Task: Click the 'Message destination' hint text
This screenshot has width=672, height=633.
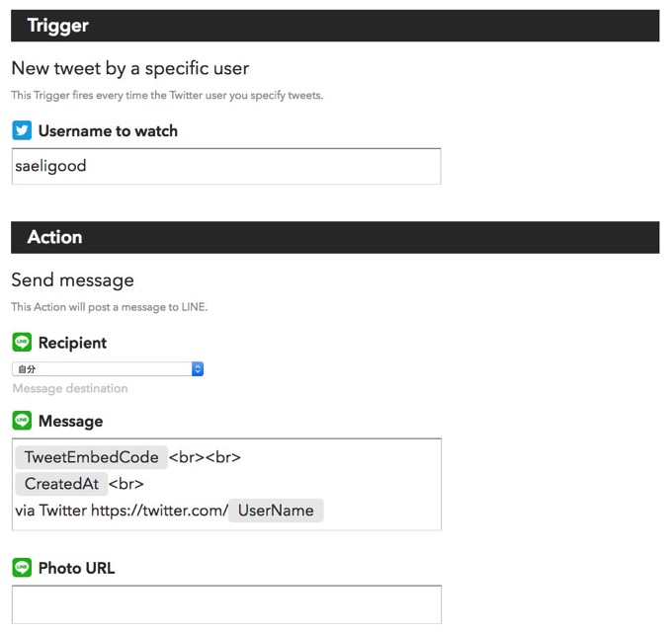Action: [70, 388]
